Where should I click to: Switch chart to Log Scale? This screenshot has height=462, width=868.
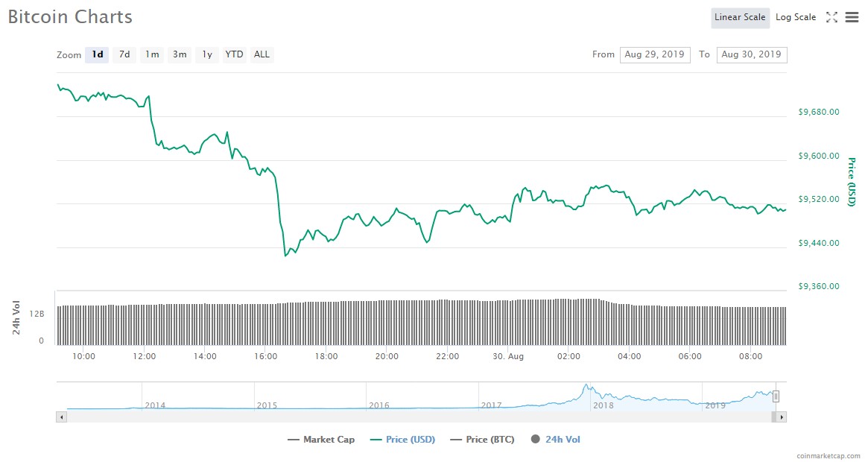pos(796,17)
